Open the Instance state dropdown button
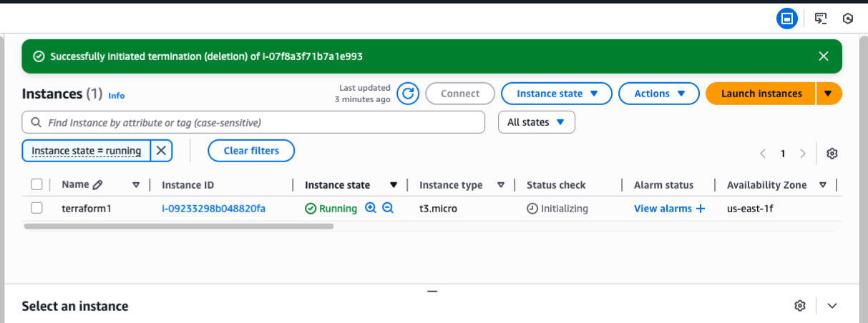The image size is (868, 323). click(556, 94)
